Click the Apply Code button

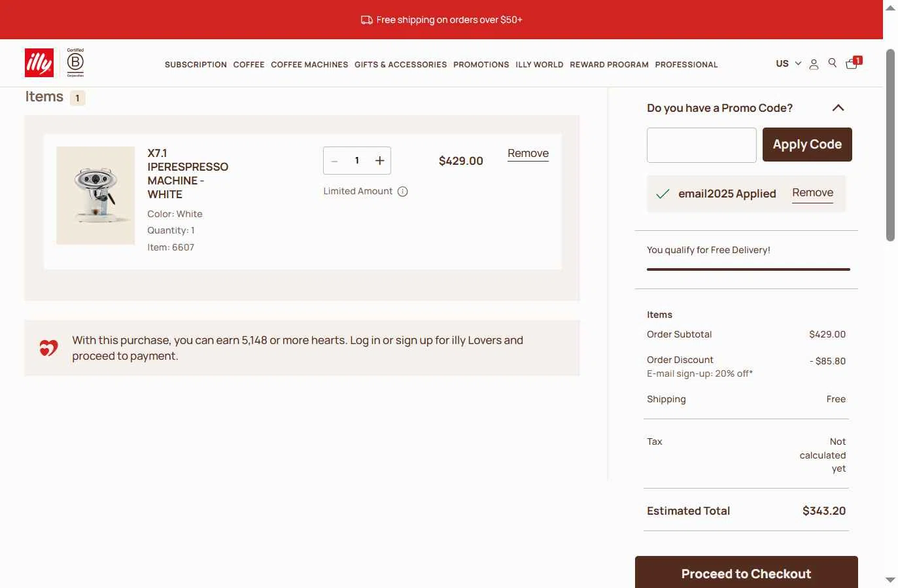point(807,145)
